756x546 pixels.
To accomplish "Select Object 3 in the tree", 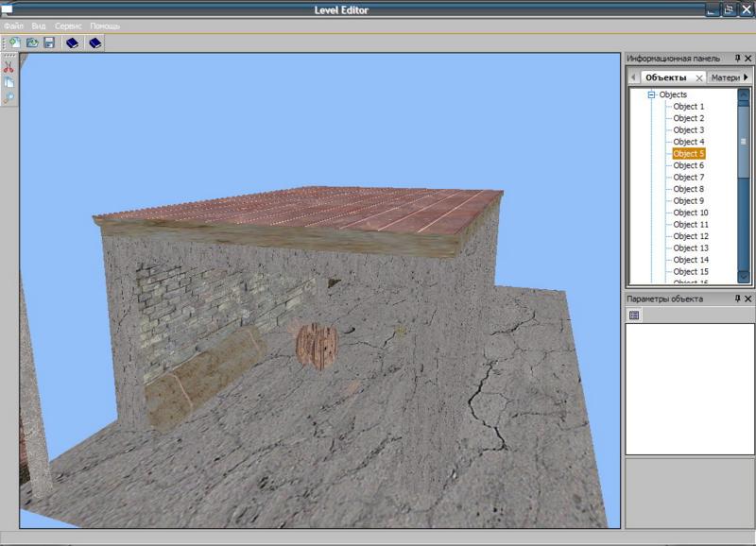I will click(x=689, y=130).
